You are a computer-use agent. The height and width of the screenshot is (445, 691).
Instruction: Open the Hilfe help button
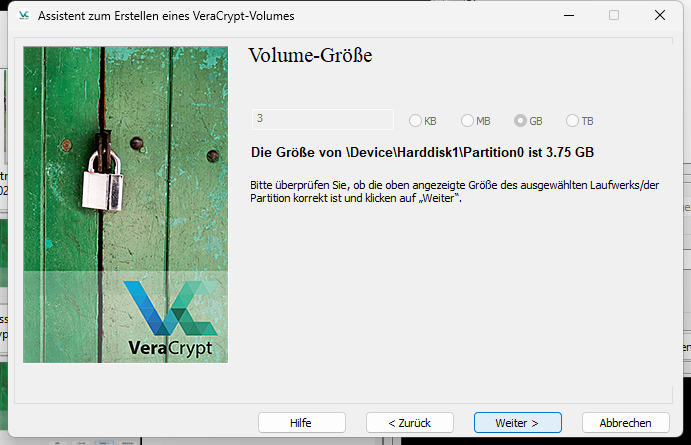[301, 423]
